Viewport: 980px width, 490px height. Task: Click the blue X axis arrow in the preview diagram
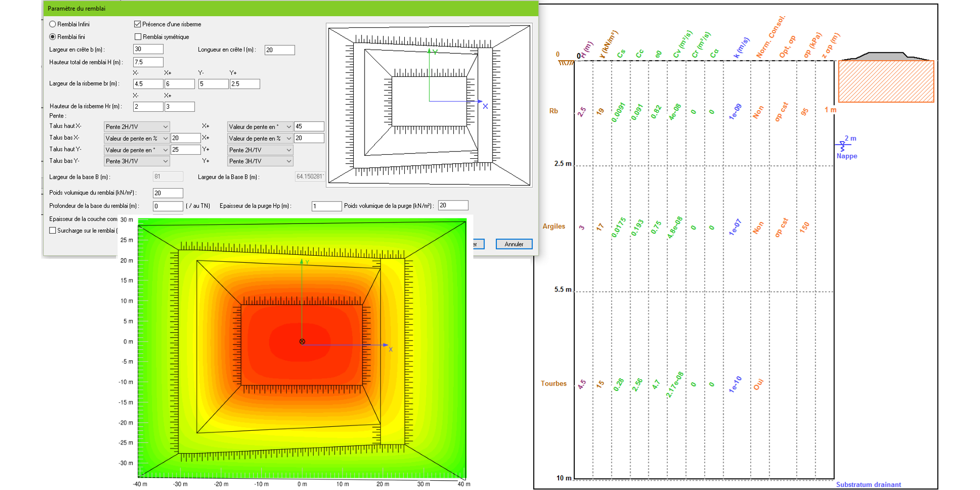pos(479,101)
